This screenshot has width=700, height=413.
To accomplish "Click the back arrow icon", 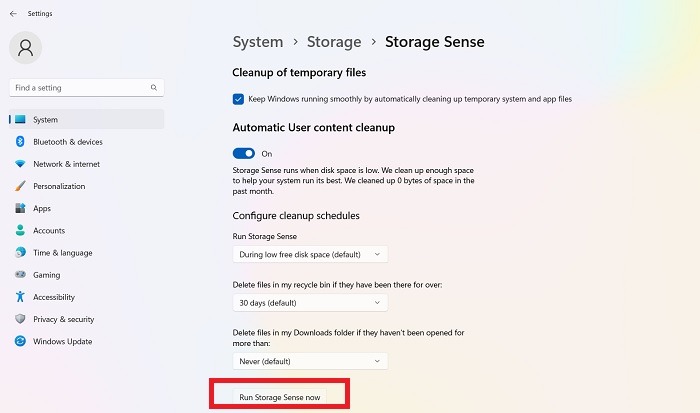I will tap(13, 14).
